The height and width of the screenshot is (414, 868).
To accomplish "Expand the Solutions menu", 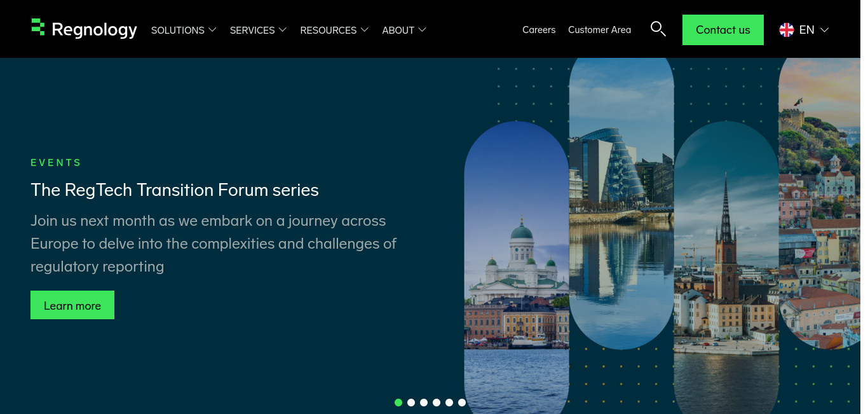I will coord(184,30).
